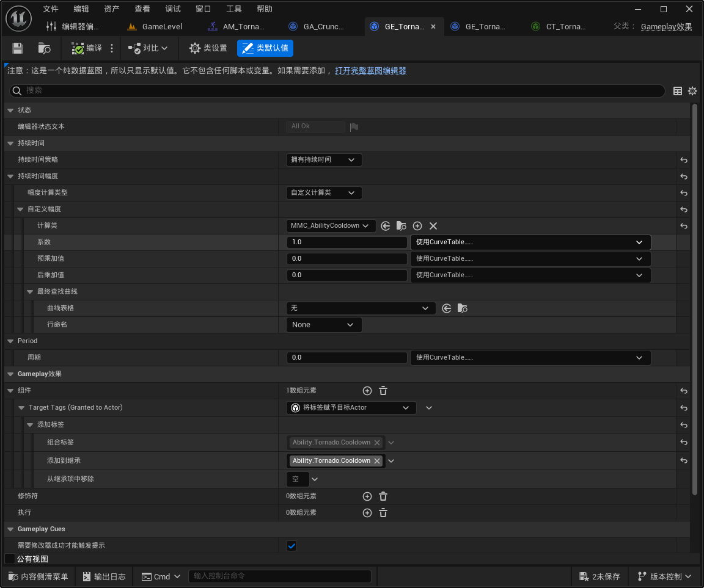This screenshot has width=704, height=588.
Task: Open the 资产 menu
Action: click(x=112, y=9)
